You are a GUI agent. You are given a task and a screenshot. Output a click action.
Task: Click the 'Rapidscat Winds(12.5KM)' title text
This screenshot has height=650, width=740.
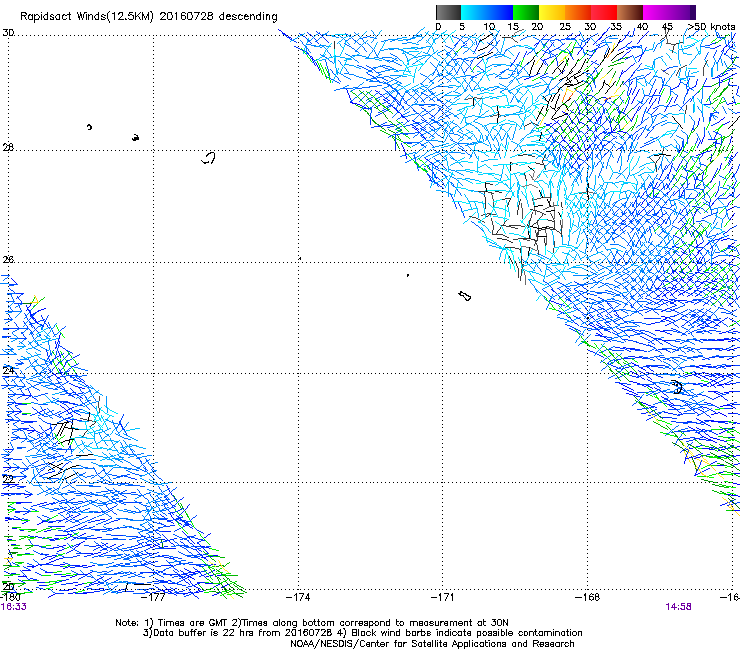pyautogui.click(x=87, y=17)
